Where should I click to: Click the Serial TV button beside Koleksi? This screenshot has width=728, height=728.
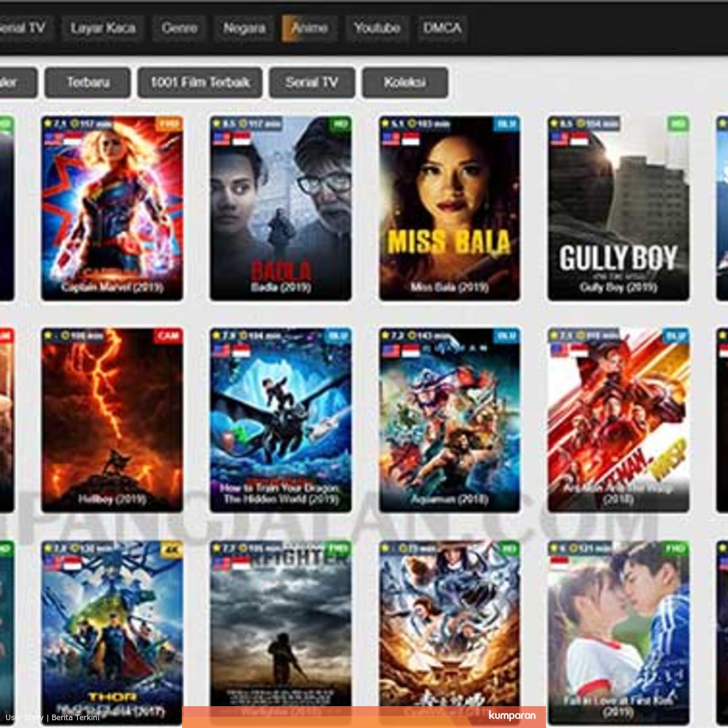pos(312,82)
